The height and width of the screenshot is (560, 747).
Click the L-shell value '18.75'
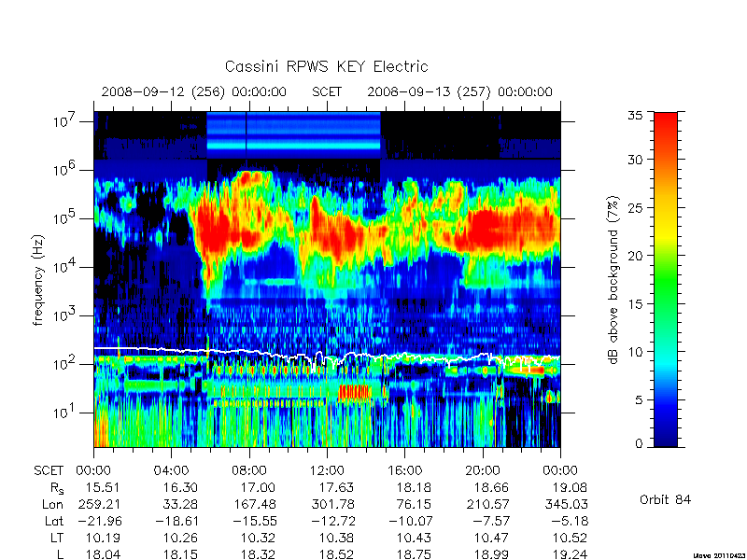414,554
